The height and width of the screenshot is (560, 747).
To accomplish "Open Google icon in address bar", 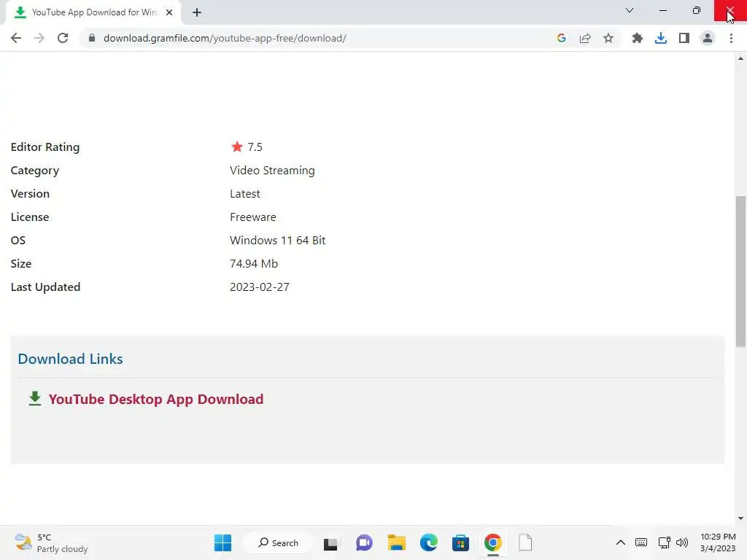I will point(562,38).
